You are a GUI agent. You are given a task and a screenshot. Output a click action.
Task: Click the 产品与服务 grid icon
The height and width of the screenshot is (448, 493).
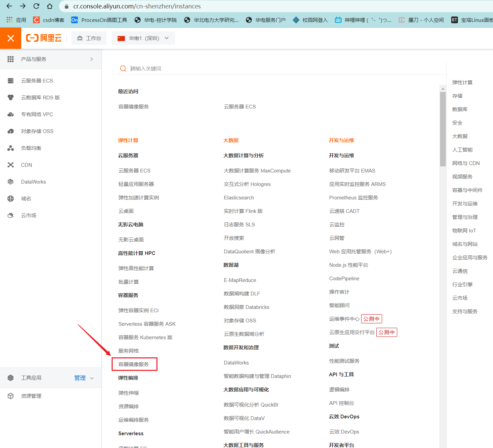pos(11,59)
